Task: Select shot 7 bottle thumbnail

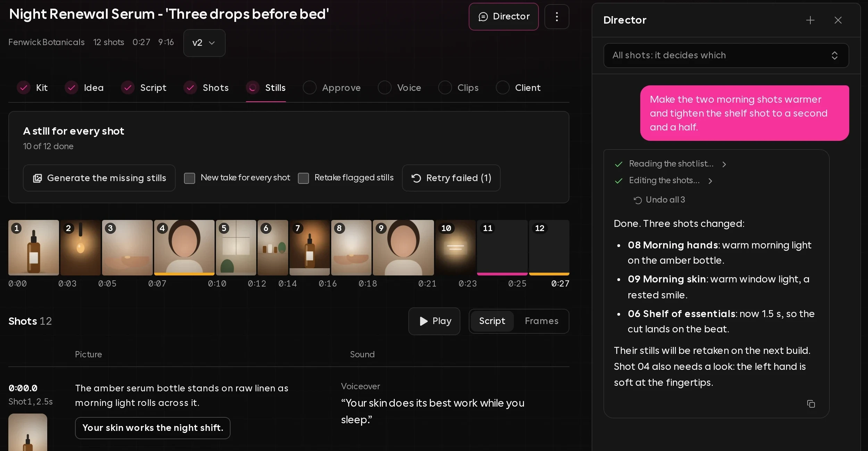Action: click(x=310, y=247)
